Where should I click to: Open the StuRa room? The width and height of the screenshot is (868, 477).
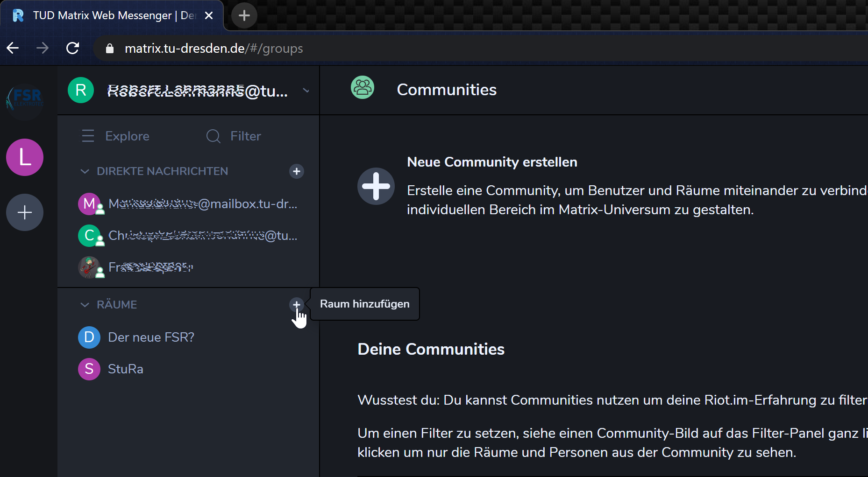pos(125,369)
